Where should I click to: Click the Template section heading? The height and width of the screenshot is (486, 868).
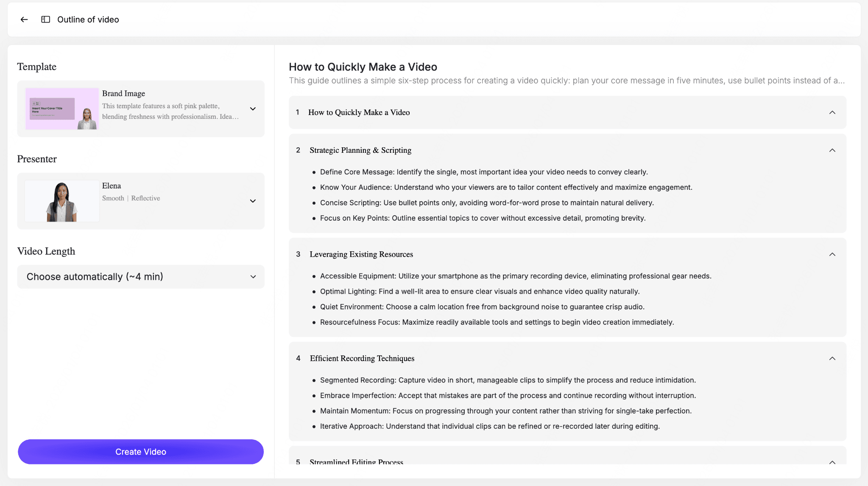(x=36, y=67)
